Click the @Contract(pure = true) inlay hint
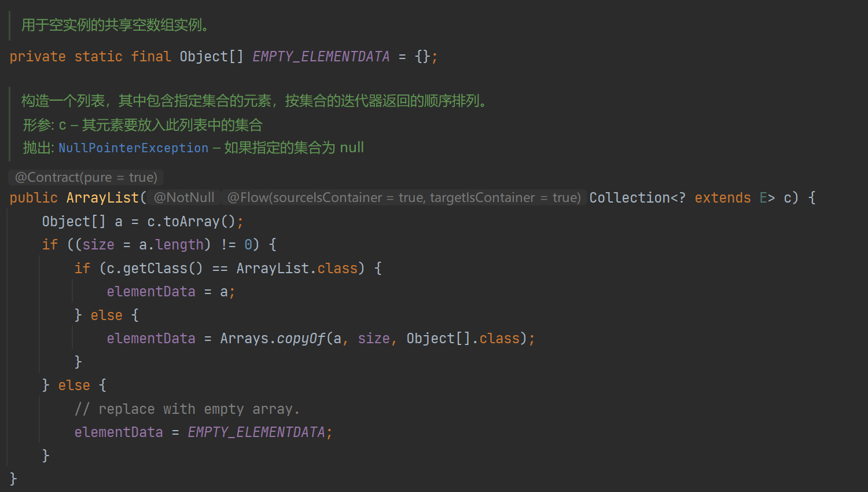Image resolution: width=868 pixels, height=492 pixels. 86,177
